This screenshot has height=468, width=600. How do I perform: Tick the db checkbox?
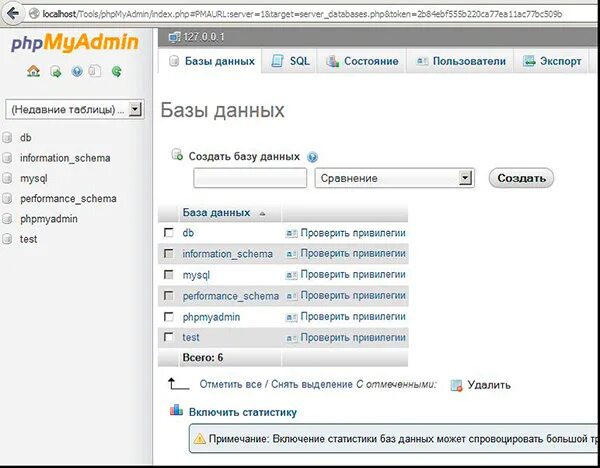click(x=168, y=232)
